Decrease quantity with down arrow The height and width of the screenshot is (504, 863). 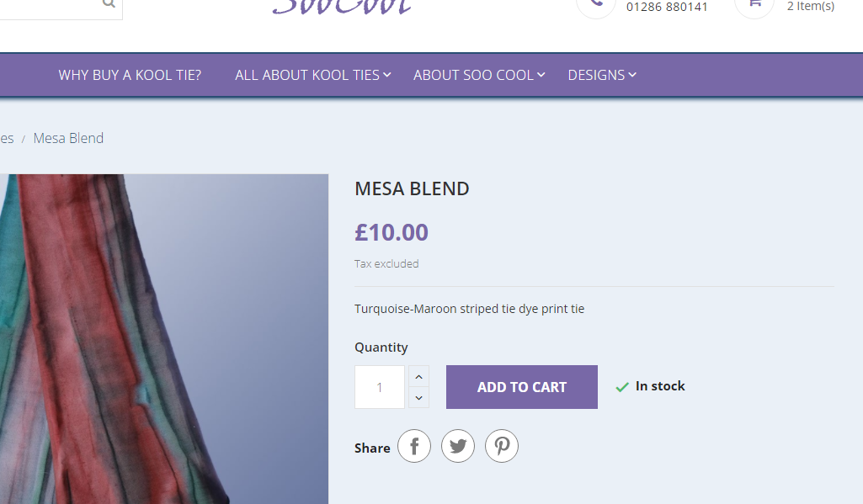(418, 397)
